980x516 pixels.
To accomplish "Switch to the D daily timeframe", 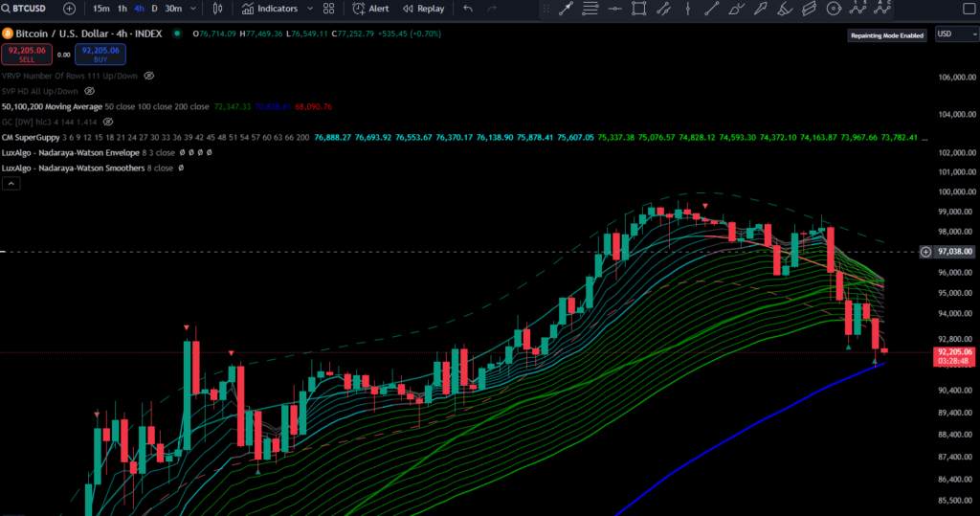I will tap(154, 9).
